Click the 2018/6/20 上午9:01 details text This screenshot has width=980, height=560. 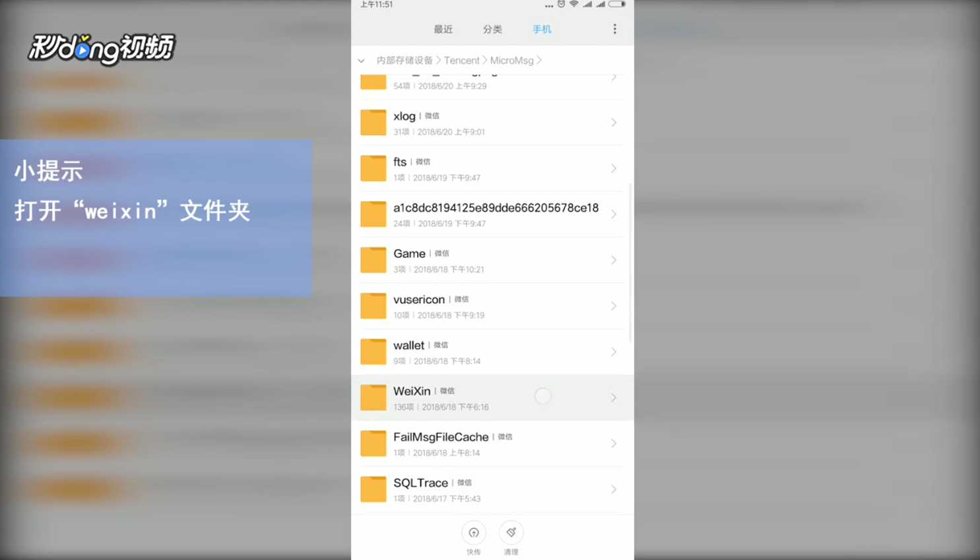click(451, 132)
